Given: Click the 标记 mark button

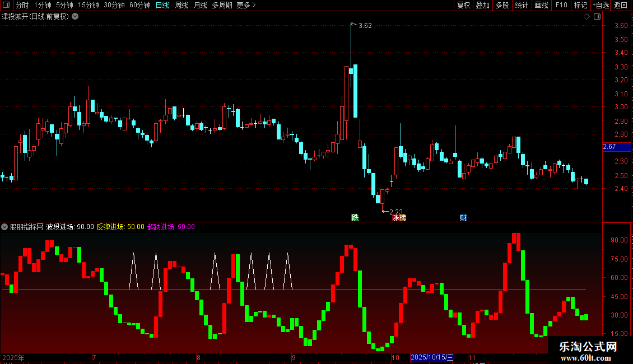Looking at the screenshot, I should tap(580, 5).
